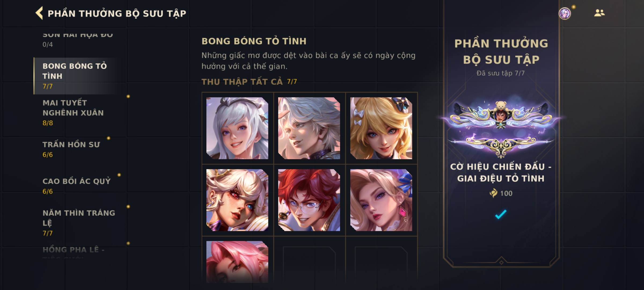Select the heterochromia white-haired character portrait

pyautogui.click(x=237, y=200)
